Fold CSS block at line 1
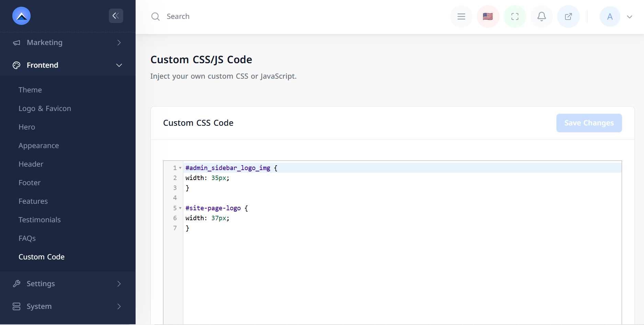 [x=180, y=168]
